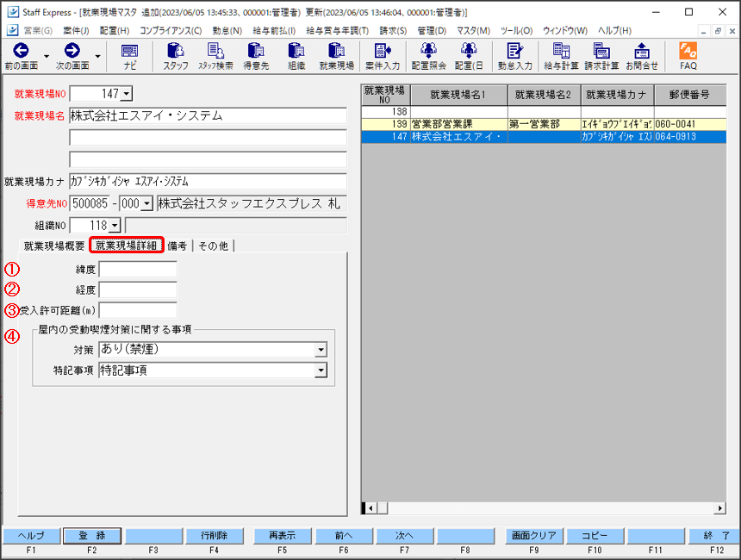Open the 組織NO dropdown
The height and width of the screenshot is (560, 741).
pos(115,226)
